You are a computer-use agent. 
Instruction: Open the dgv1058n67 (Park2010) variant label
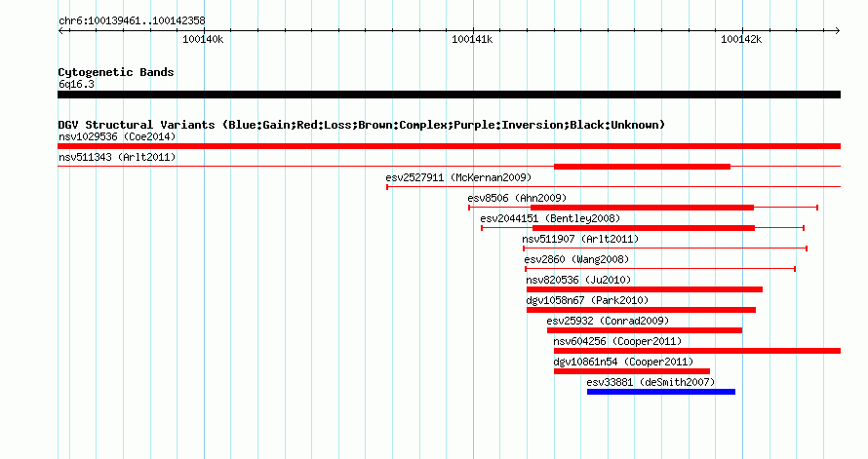587,300
